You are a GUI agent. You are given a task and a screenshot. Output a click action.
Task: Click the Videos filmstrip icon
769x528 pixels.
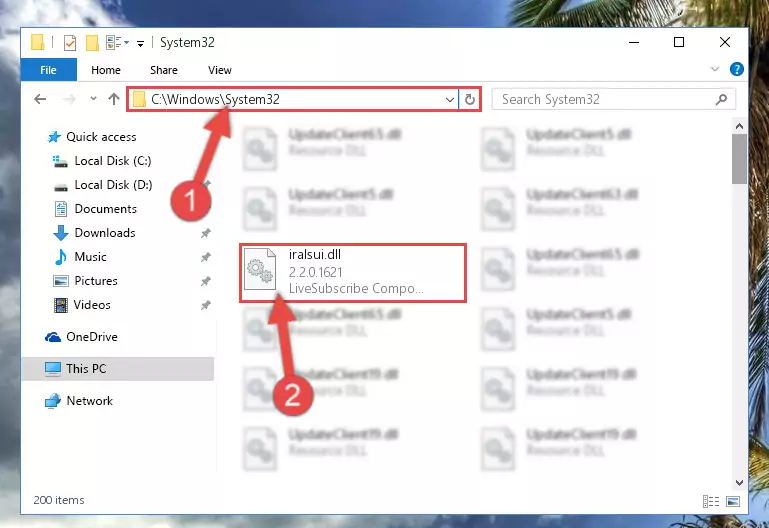(61, 305)
